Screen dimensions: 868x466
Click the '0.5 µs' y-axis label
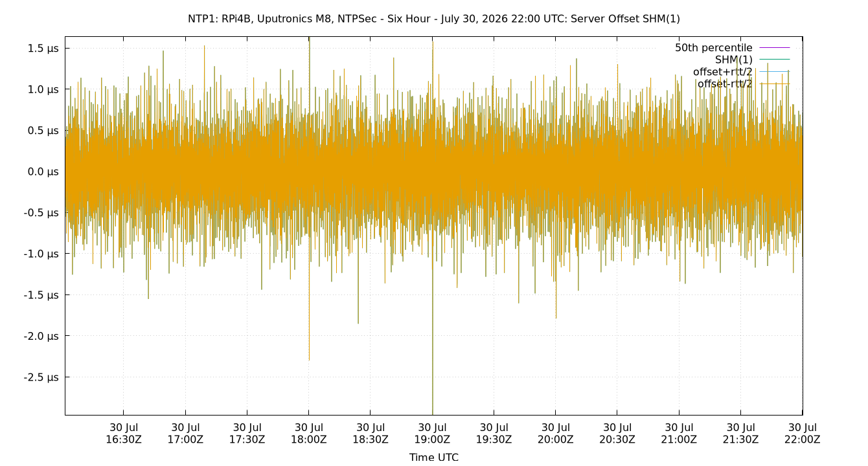[x=44, y=131]
